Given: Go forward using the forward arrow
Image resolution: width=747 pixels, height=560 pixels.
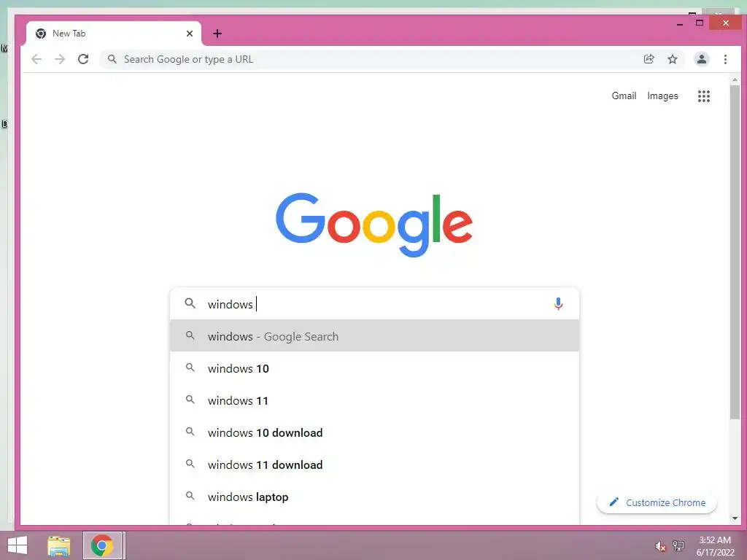Looking at the screenshot, I should [60, 59].
